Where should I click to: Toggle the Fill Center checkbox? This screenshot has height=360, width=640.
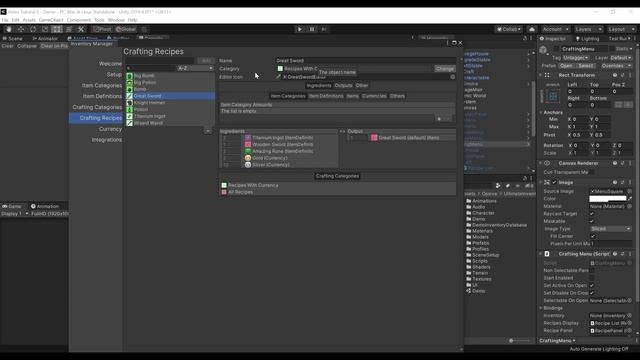[593, 236]
